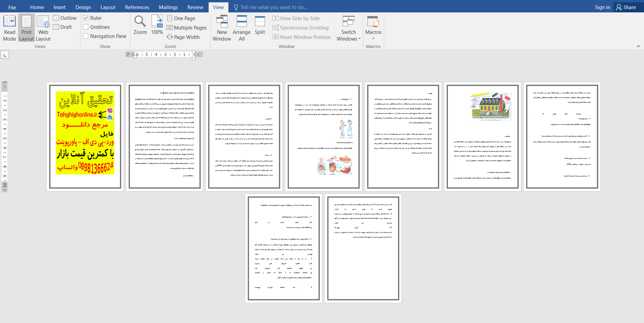The image size is (644, 323).
Task: Click Reset Window Position
Action: [x=302, y=37]
